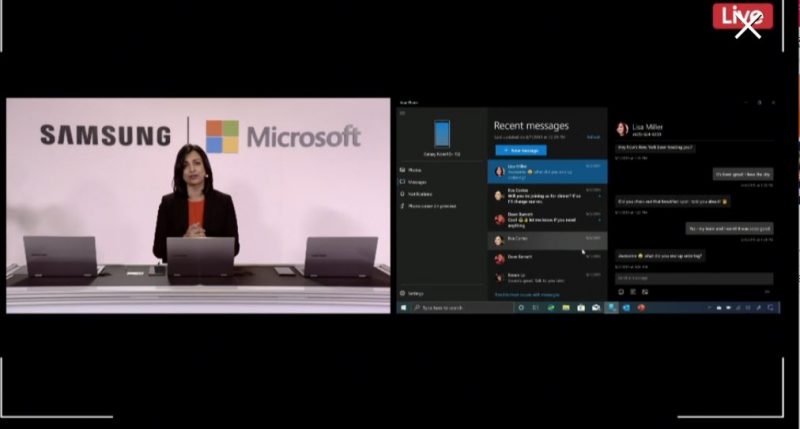The width and height of the screenshot is (800, 429).
Task: Click the New message button
Action: [521, 150]
